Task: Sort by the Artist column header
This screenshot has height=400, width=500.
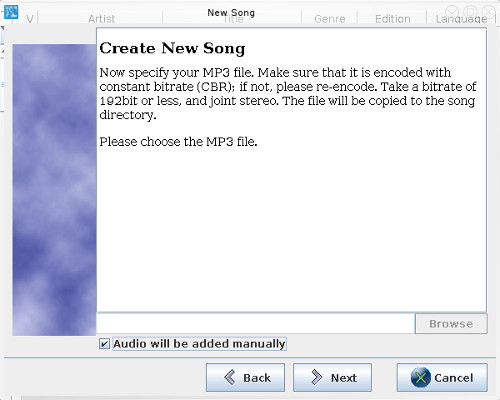Action: coord(101,19)
